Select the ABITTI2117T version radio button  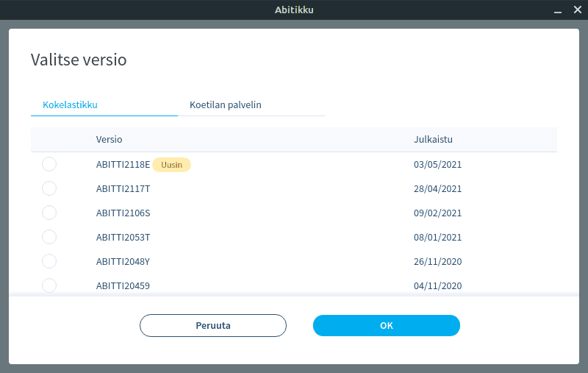point(49,188)
